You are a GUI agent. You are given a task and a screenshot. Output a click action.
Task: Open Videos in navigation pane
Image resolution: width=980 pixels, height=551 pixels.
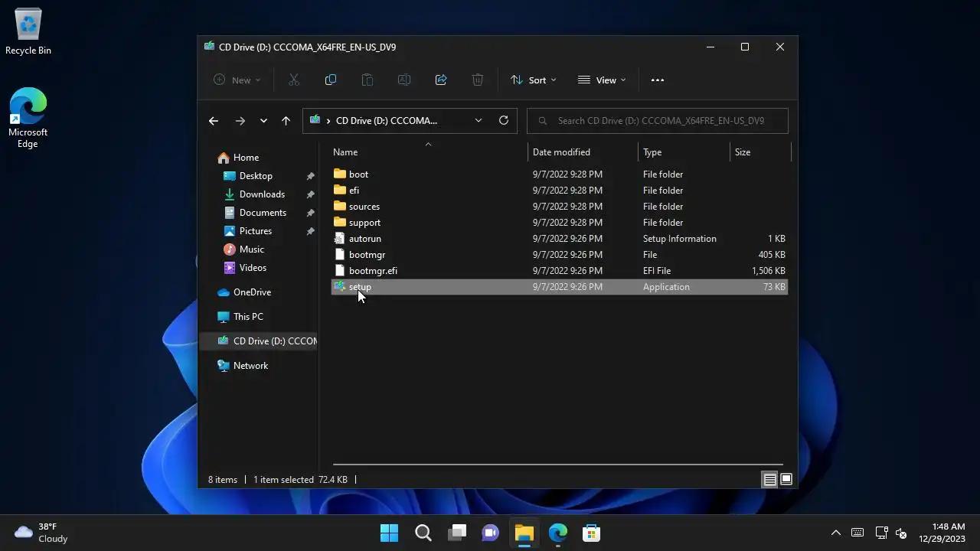[253, 268]
